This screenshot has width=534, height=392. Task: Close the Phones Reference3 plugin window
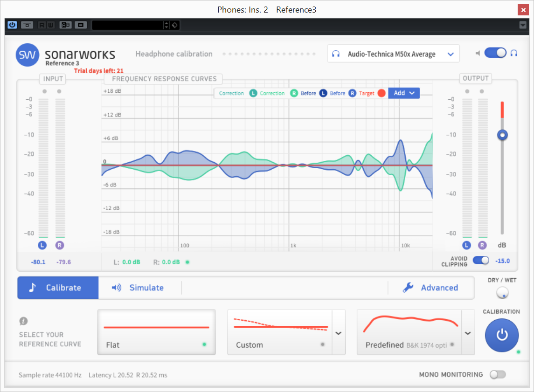(x=523, y=10)
